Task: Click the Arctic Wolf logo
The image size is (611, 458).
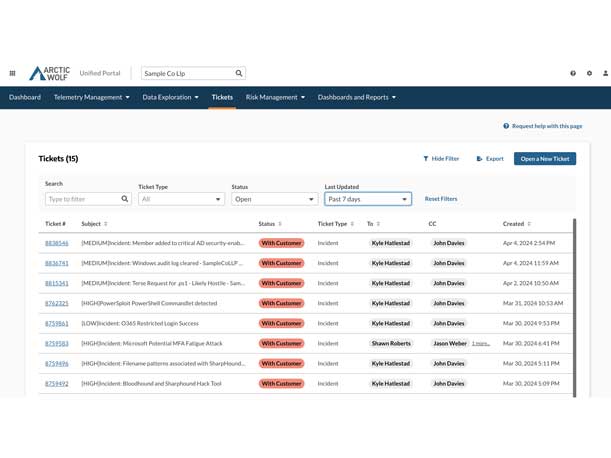Action: pos(49,73)
